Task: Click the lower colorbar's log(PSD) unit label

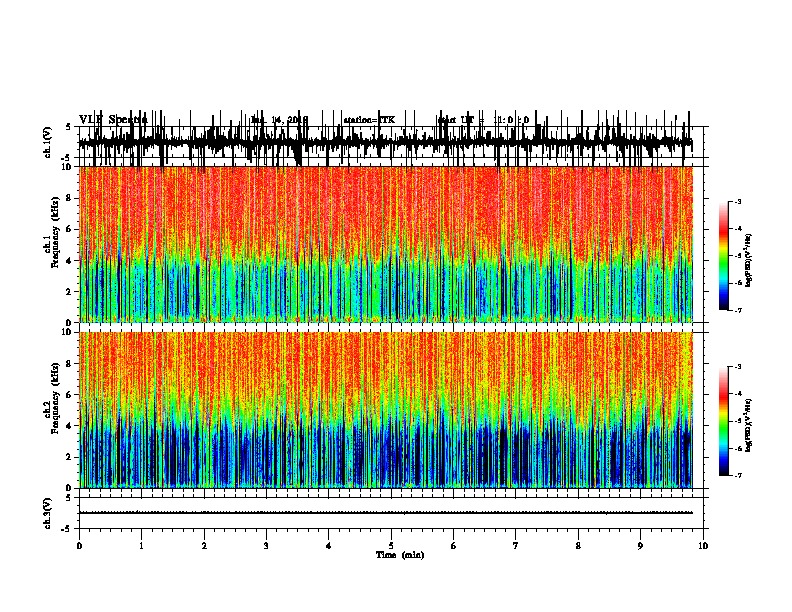Action: point(749,425)
